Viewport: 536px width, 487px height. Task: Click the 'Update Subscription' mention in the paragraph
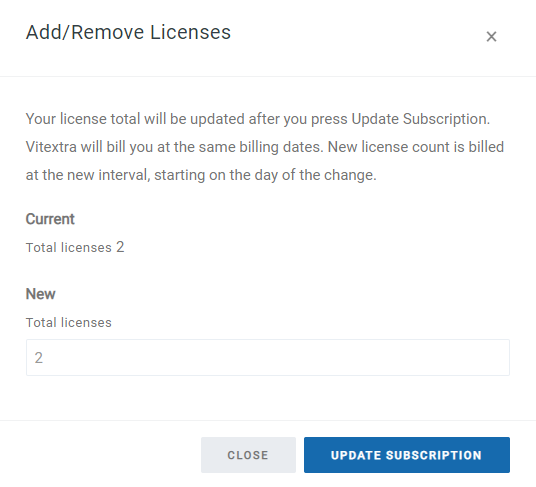[419, 119]
